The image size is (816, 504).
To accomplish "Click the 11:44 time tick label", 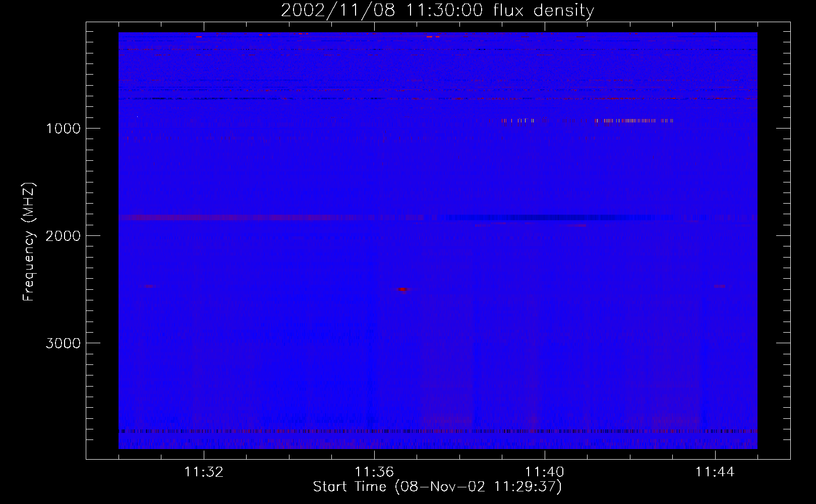I will click(x=715, y=472).
